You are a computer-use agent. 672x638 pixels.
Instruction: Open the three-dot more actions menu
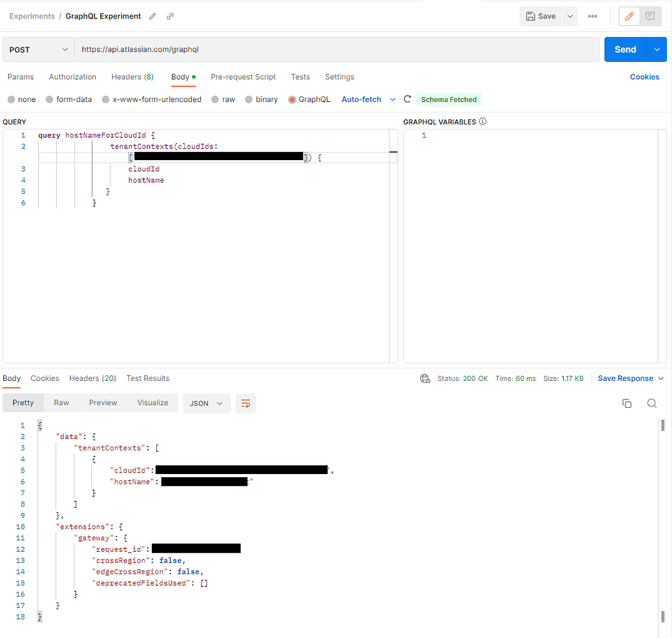(592, 16)
